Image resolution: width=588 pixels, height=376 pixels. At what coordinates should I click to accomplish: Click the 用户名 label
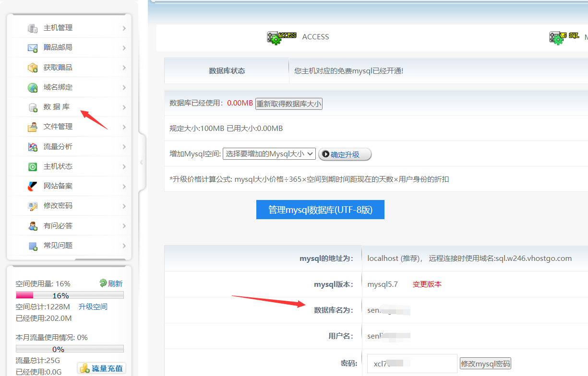point(340,336)
